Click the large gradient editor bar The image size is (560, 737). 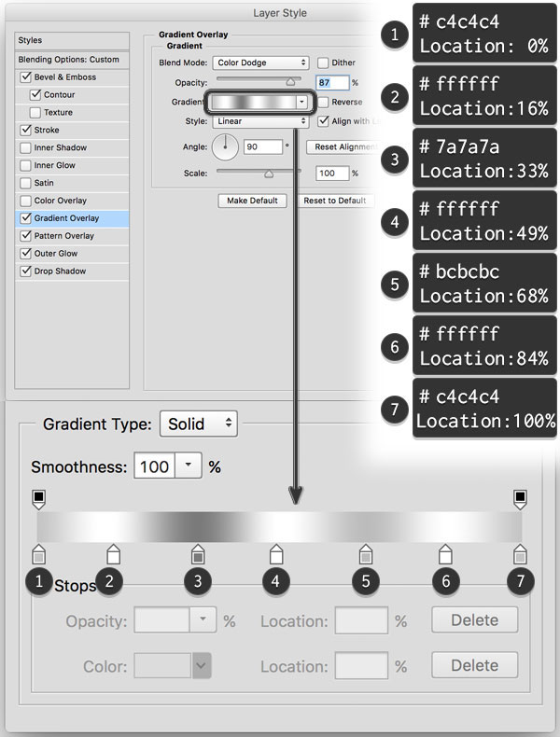279,526
